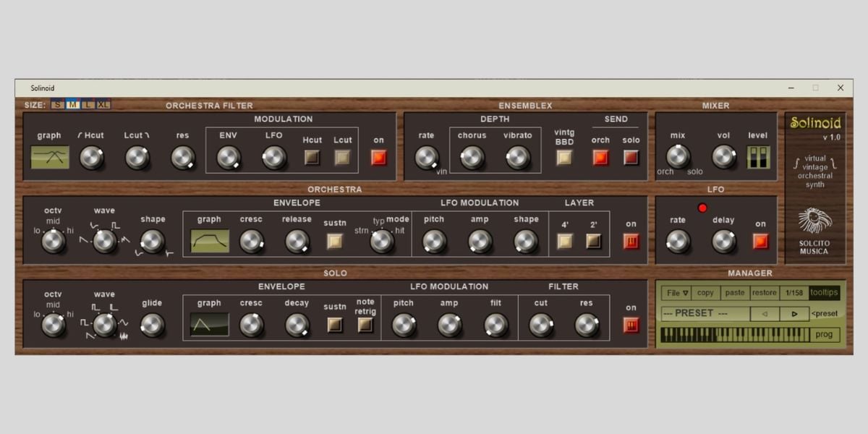This screenshot has height=434, width=868.
Task: Click the Modulation LFO knob
Action: (274, 157)
